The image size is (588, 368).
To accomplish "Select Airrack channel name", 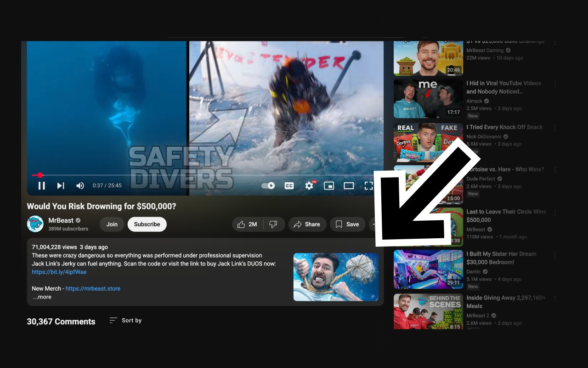I will click(474, 101).
